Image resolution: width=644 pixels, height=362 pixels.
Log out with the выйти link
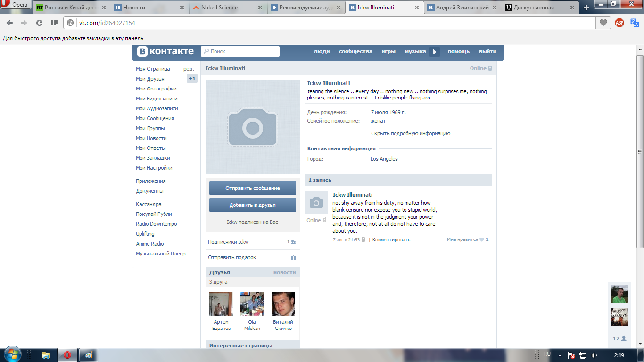pos(487,51)
